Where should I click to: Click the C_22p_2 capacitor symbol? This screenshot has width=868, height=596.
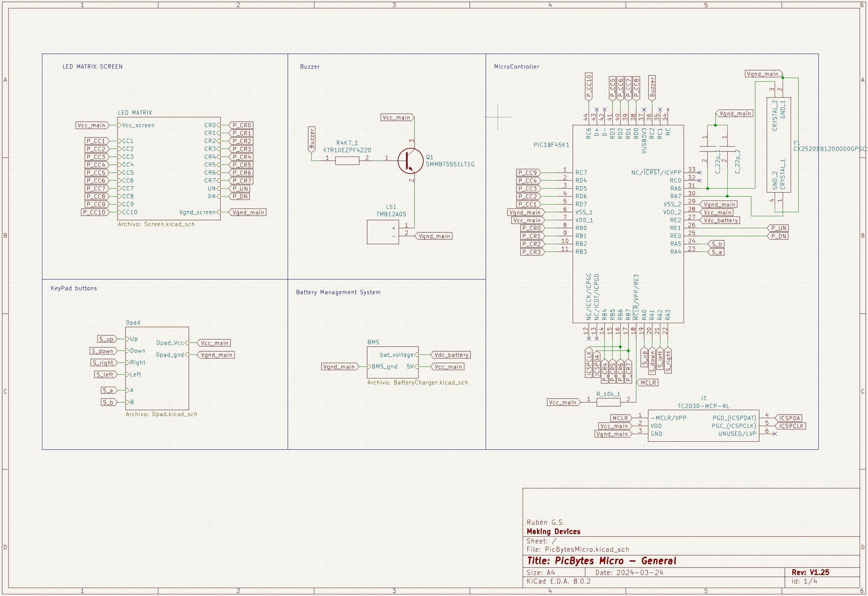727,149
